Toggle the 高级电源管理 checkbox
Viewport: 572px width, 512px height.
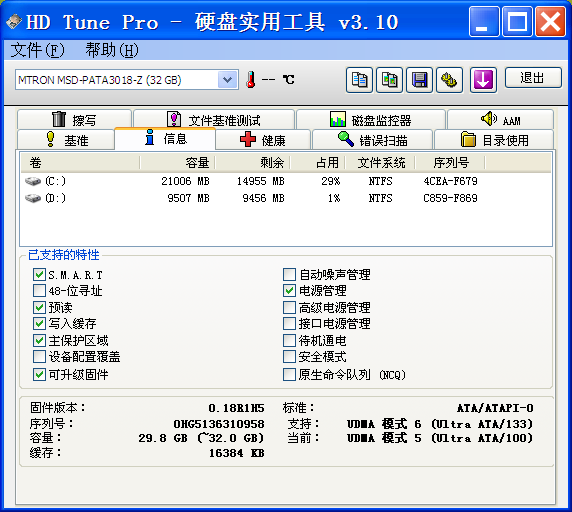pyautogui.click(x=289, y=307)
